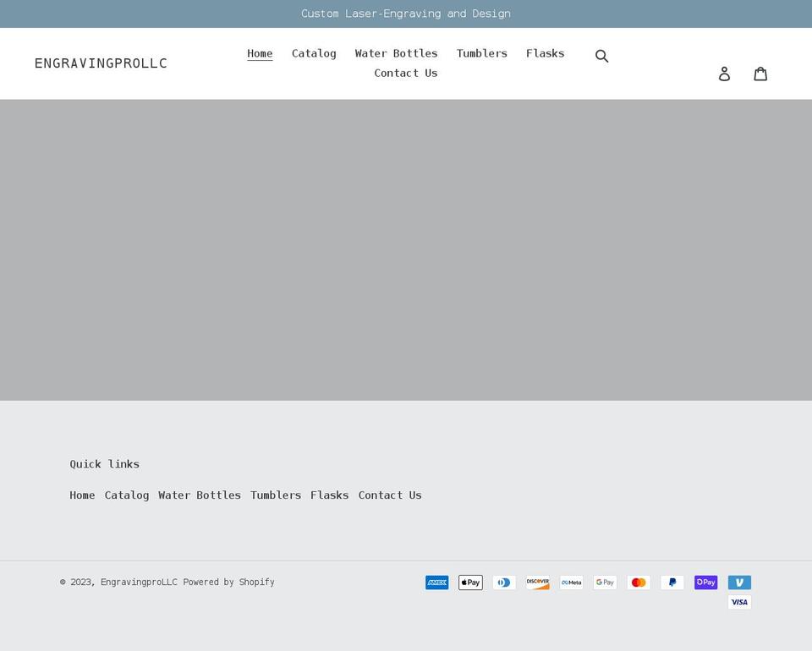Screen dimensions: 812x651
Task: Click the Apple Pay payment icon
Action: (x=470, y=583)
